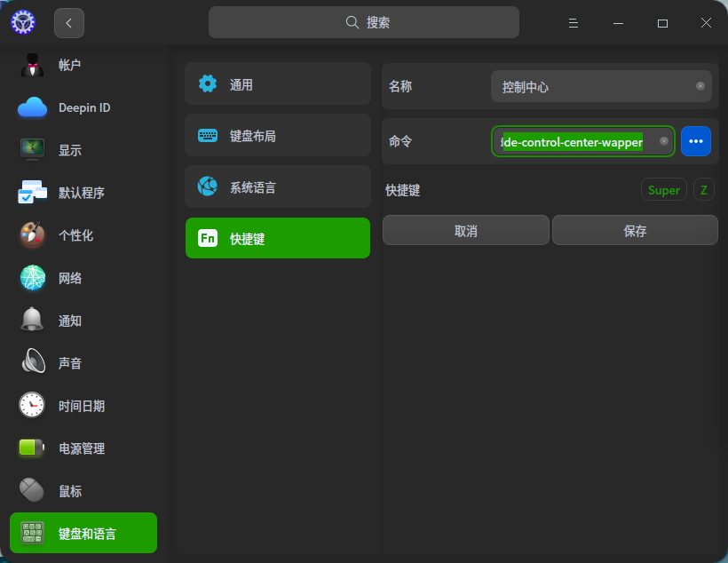Screen dimensions: 728x563
Task: Open the 声音 speaker icon
Action: pyautogui.click(x=34, y=361)
